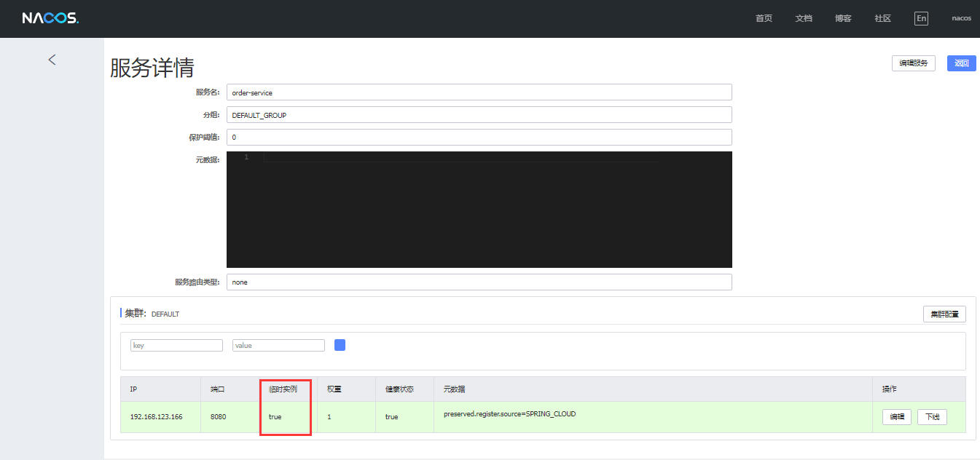The width and height of the screenshot is (980, 460).
Task: Click inside the 元数据 code editor
Action: 479,211
